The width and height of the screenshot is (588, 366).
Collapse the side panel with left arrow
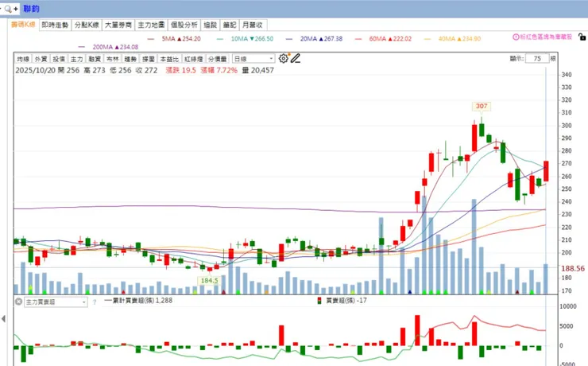3,319
